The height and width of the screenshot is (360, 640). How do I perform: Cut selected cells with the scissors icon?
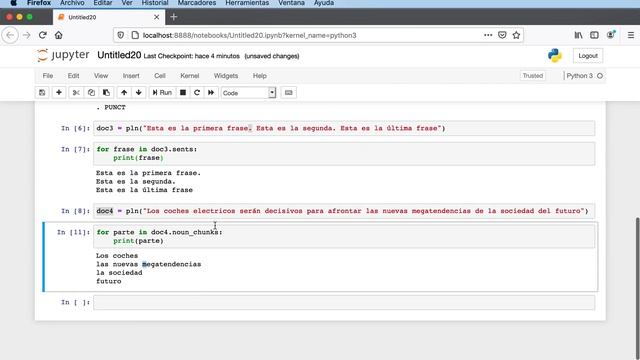pos(76,93)
